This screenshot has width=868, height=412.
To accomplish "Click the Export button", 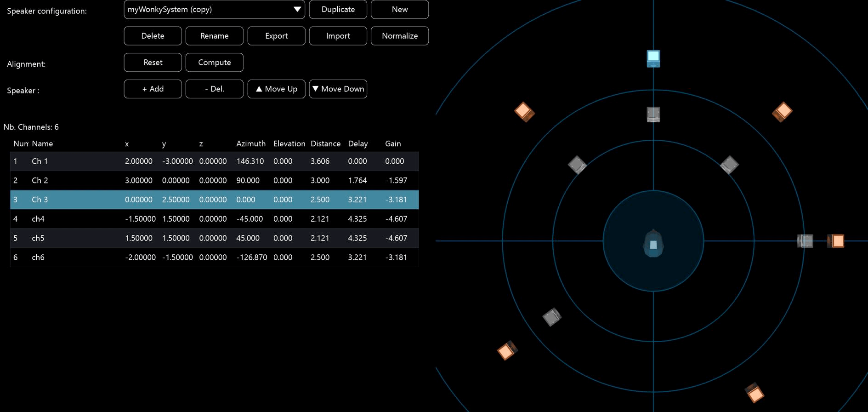I will pos(276,36).
